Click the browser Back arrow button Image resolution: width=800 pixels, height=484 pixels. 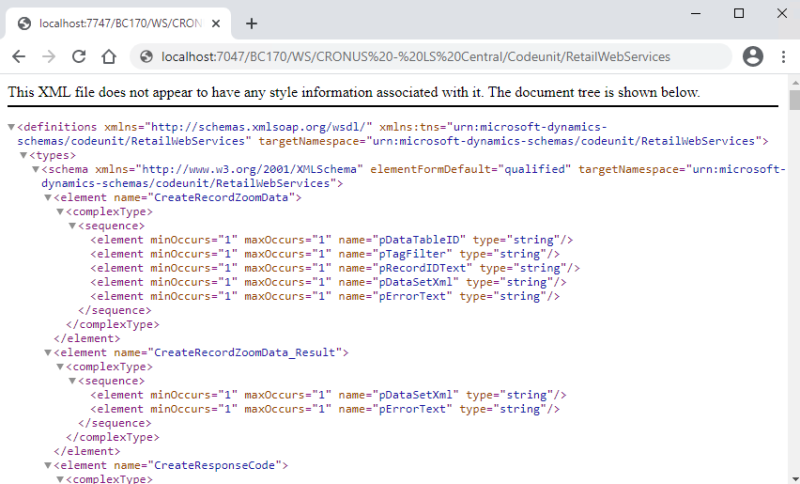[x=19, y=57]
